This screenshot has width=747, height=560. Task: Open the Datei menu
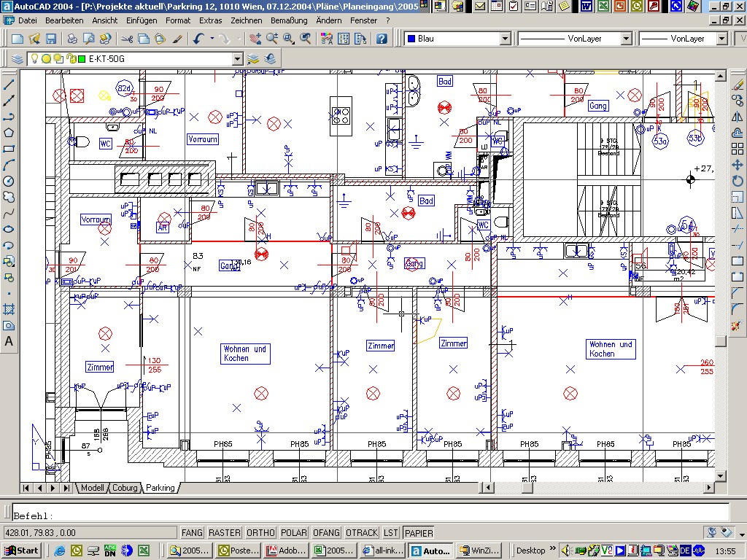pos(28,20)
